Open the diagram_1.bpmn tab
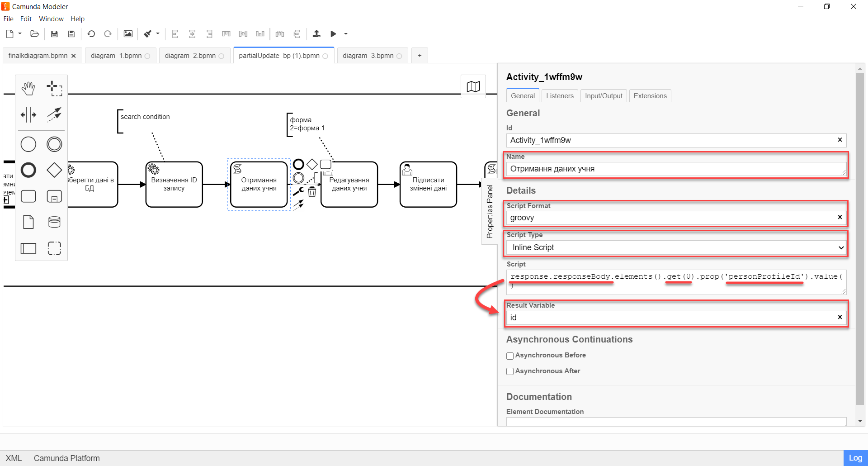 (116, 56)
